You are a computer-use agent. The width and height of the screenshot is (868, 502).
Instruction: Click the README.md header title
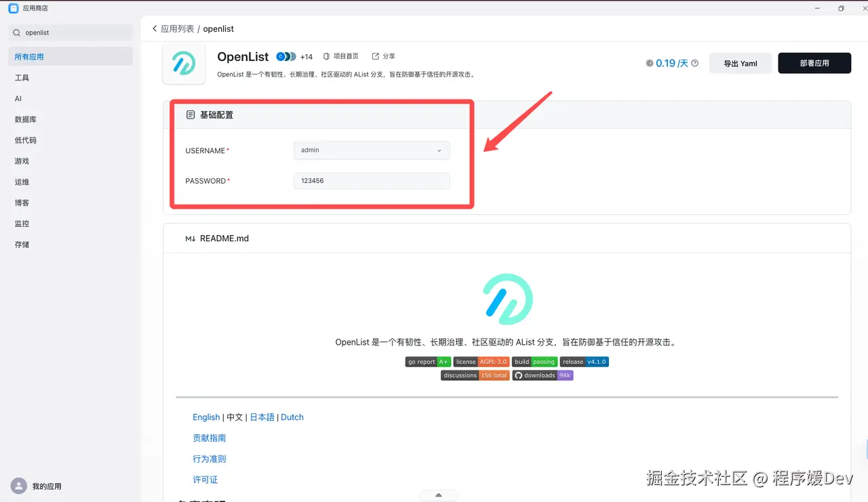pyautogui.click(x=224, y=238)
